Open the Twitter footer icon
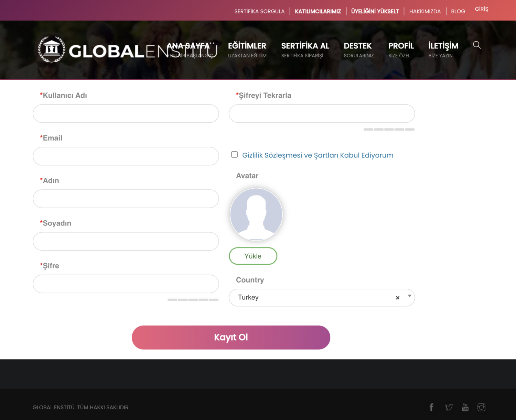516x420 pixels. [x=449, y=407]
